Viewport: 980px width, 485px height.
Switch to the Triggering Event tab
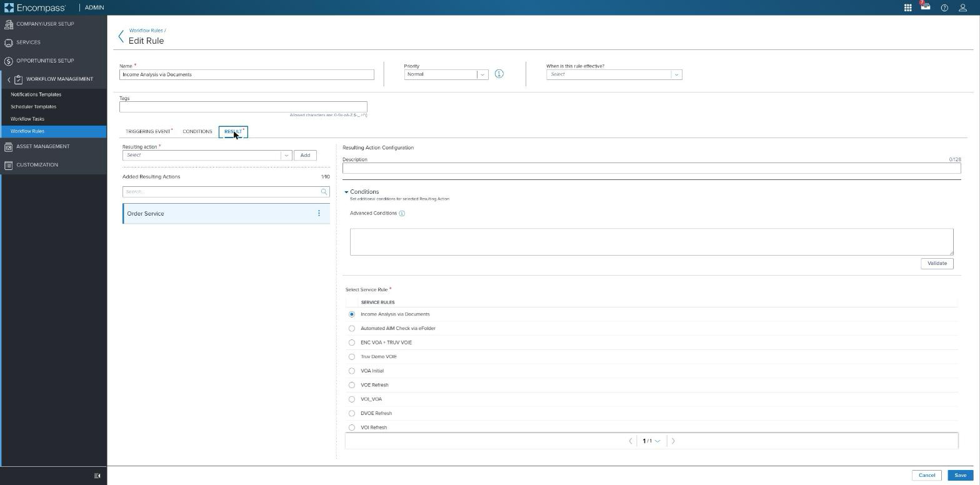[148, 131]
